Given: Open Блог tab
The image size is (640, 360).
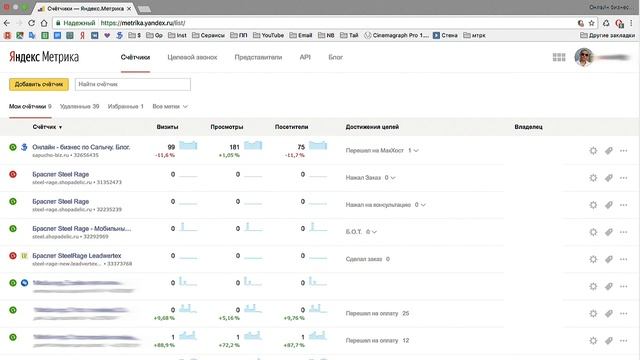Looking at the screenshot, I should point(336,57).
